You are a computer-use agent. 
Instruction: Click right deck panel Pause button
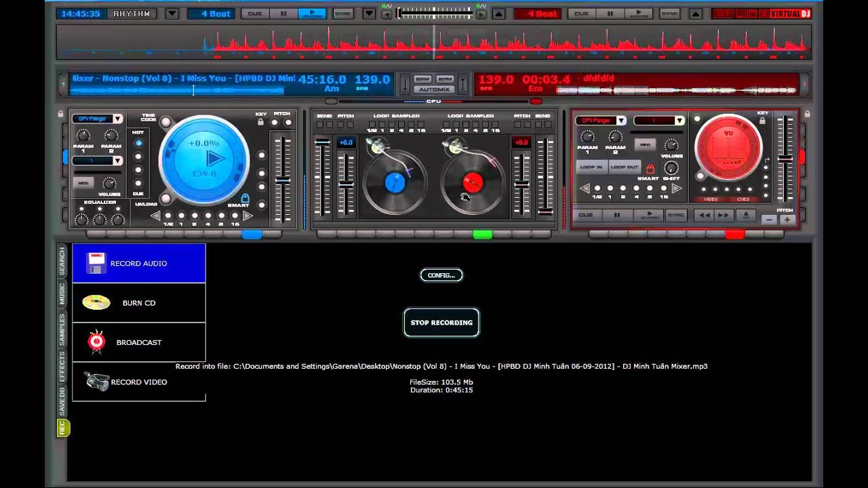617,215
